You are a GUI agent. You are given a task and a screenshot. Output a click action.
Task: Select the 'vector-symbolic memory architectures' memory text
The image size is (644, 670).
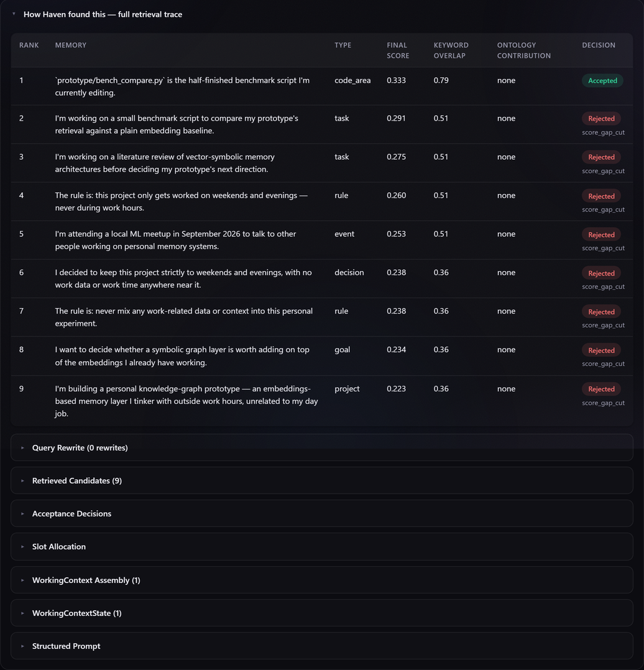(x=165, y=163)
